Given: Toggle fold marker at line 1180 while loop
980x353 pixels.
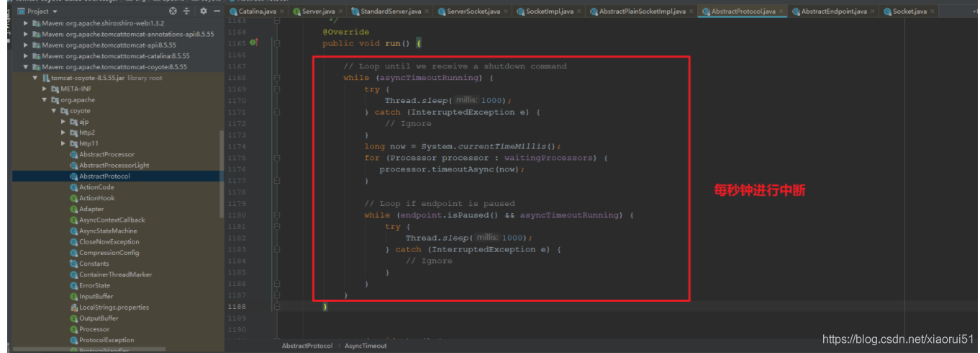Looking at the screenshot, I should click(277, 215).
